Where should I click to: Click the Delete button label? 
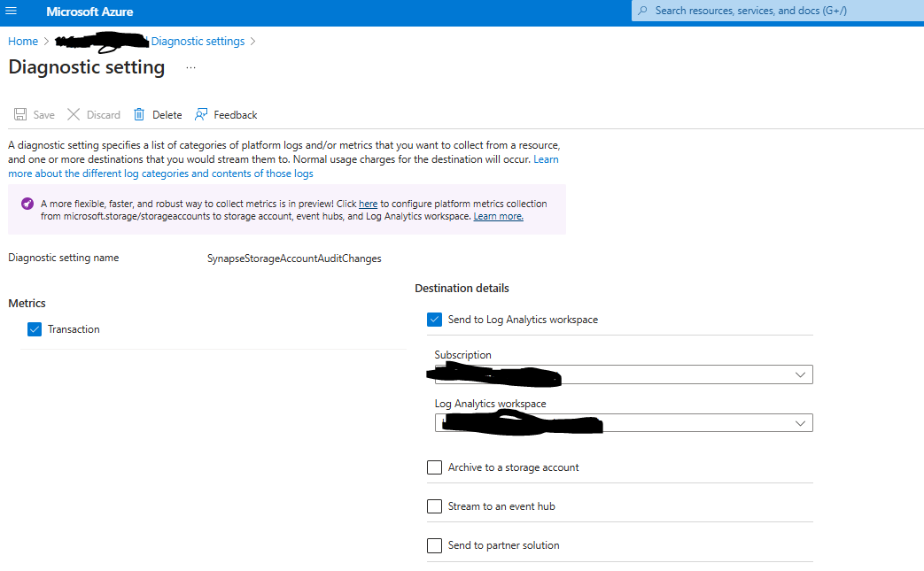(167, 115)
